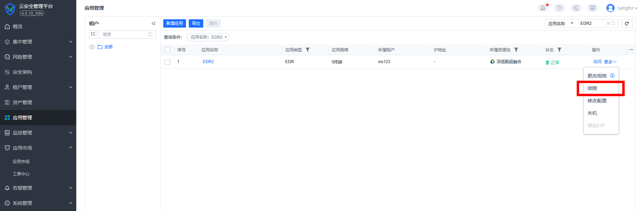Filter by status funnel icon
644x211 pixels.
pyautogui.click(x=559, y=50)
